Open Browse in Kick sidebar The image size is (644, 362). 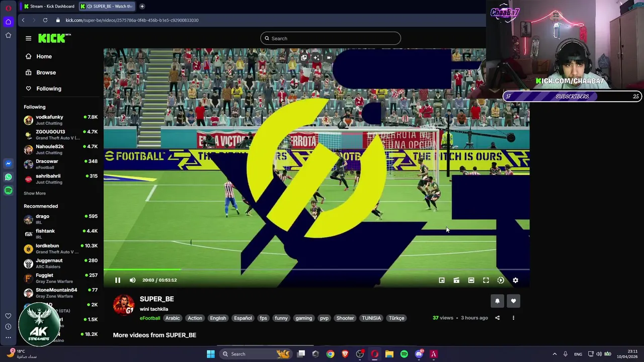click(46, 72)
